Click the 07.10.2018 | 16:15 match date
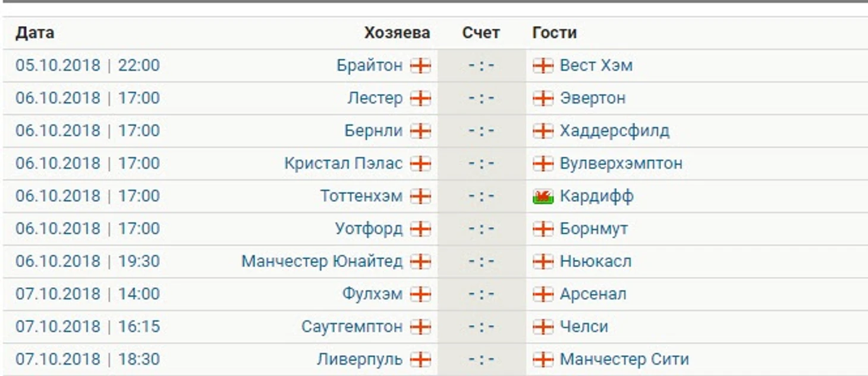868x376 pixels. click(88, 327)
